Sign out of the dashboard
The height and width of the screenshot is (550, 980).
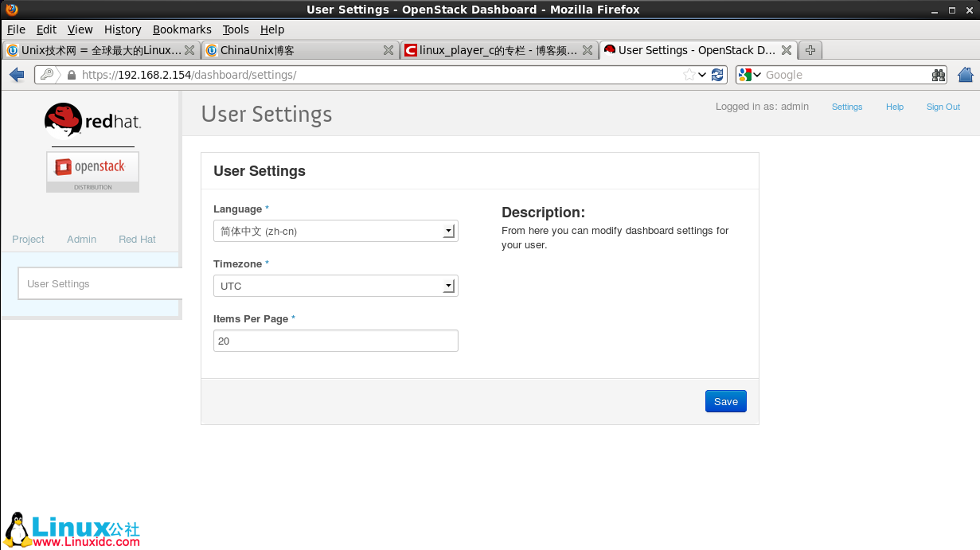(943, 107)
